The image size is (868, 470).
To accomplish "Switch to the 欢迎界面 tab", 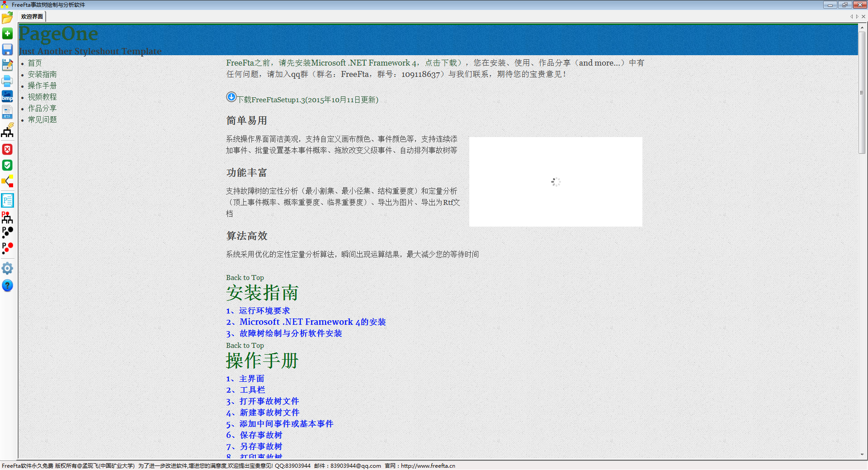I will 32,17.
